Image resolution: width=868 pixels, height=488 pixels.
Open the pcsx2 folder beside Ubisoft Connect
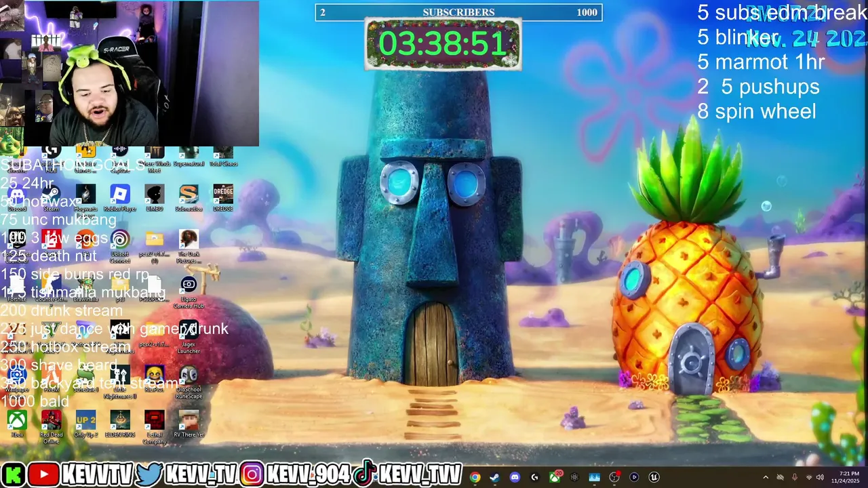155,247
